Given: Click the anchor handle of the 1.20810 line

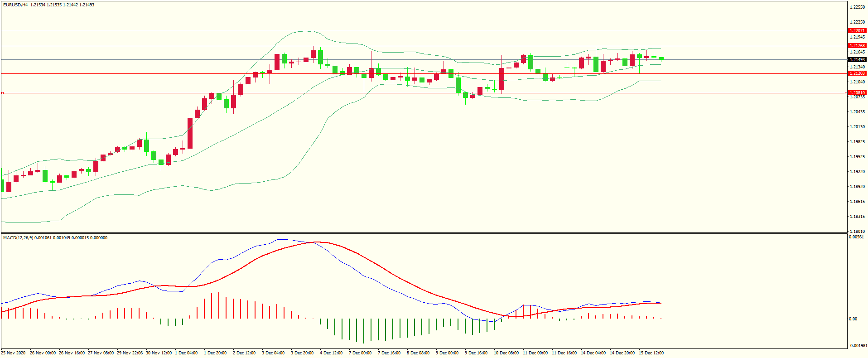Looking at the screenshot, I should click(x=2, y=93).
